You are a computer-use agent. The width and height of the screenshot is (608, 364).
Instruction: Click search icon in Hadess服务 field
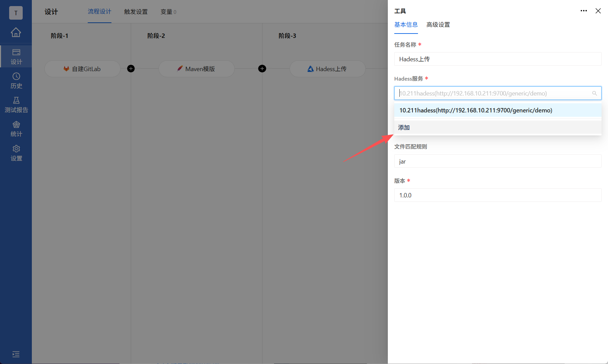point(594,93)
